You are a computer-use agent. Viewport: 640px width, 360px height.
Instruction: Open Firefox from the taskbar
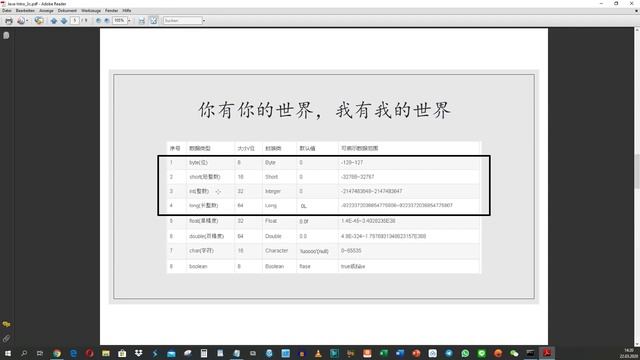tap(498, 353)
